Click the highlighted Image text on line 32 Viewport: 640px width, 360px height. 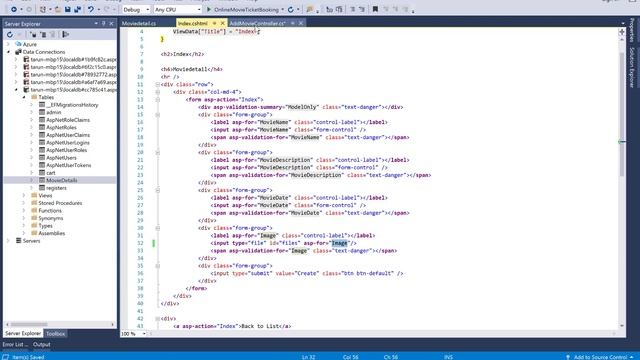coord(339,243)
